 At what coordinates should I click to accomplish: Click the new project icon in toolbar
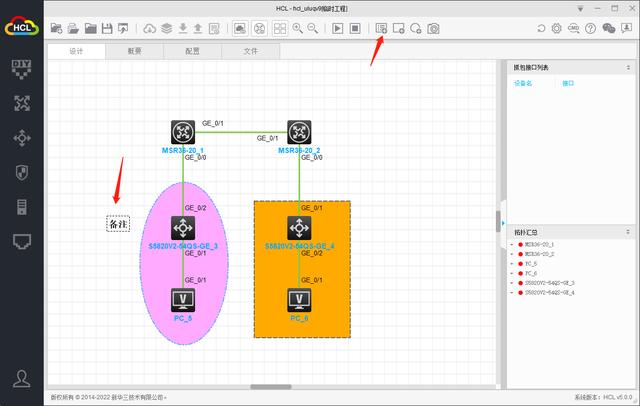point(56,28)
